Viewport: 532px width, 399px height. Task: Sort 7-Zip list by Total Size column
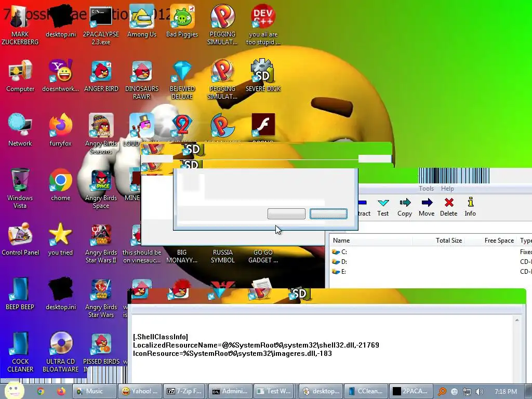438,240
